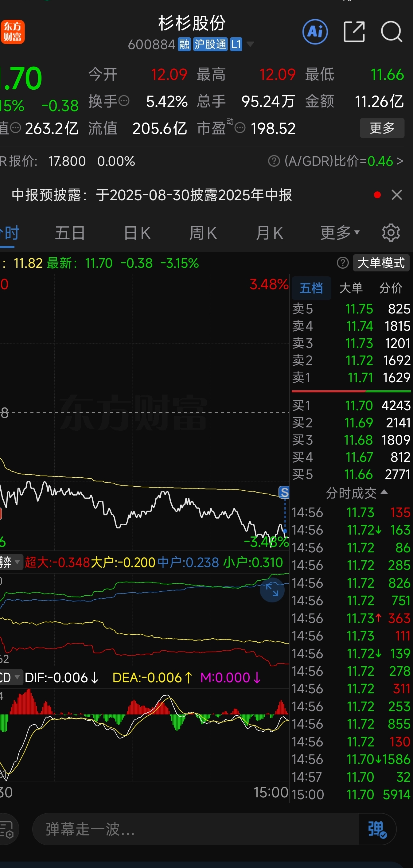This screenshot has width=413, height=868.
Task: Toggle the 弹 danmaku button
Action: pyautogui.click(x=377, y=829)
